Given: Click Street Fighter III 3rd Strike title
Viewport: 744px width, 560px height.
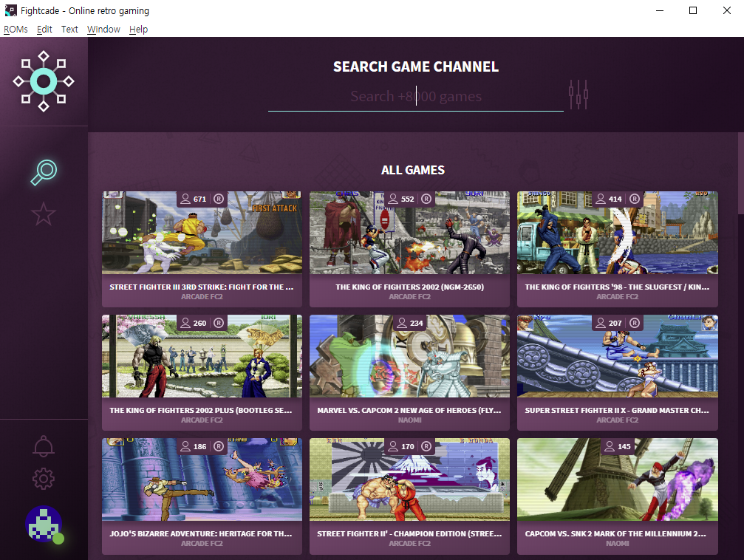Looking at the screenshot, I should [x=202, y=287].
